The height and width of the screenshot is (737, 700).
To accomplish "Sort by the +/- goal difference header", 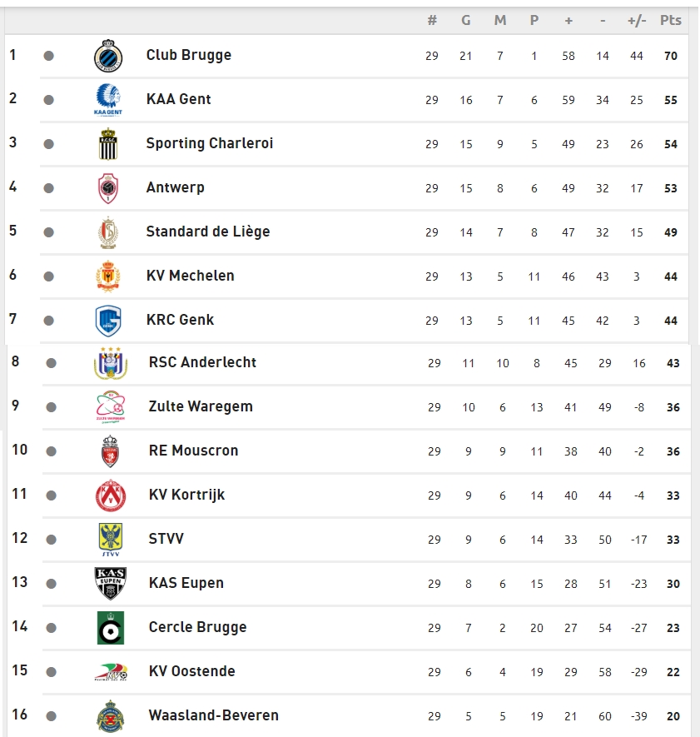I will tap(637, 20).
